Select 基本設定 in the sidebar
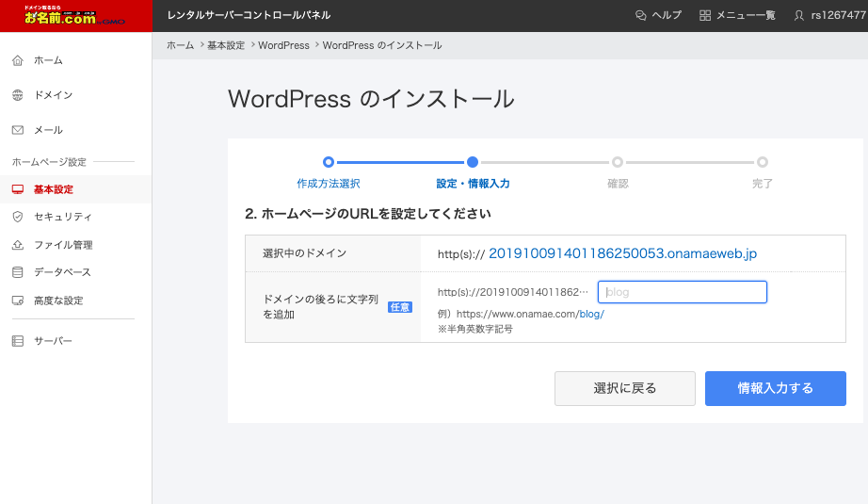Viewport: 868px width, 504px height. [53, 189]
